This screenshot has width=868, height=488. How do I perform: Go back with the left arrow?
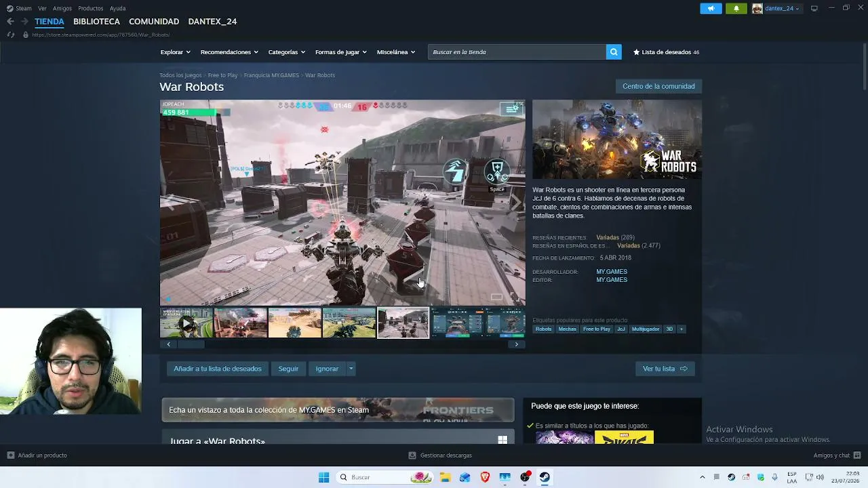(10, 22)
